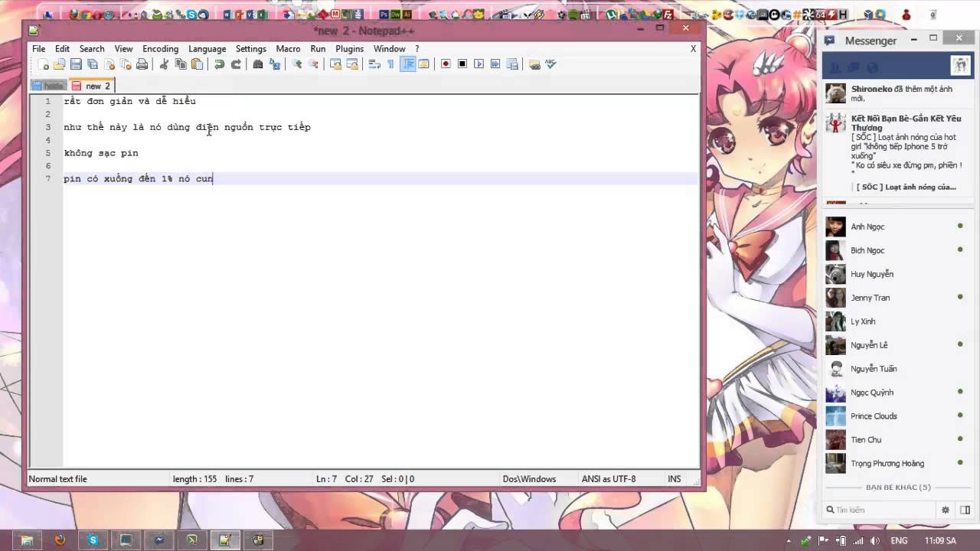Open the ? help menu
The width and height of the screenshot is (980, 551).
[417, 48]
